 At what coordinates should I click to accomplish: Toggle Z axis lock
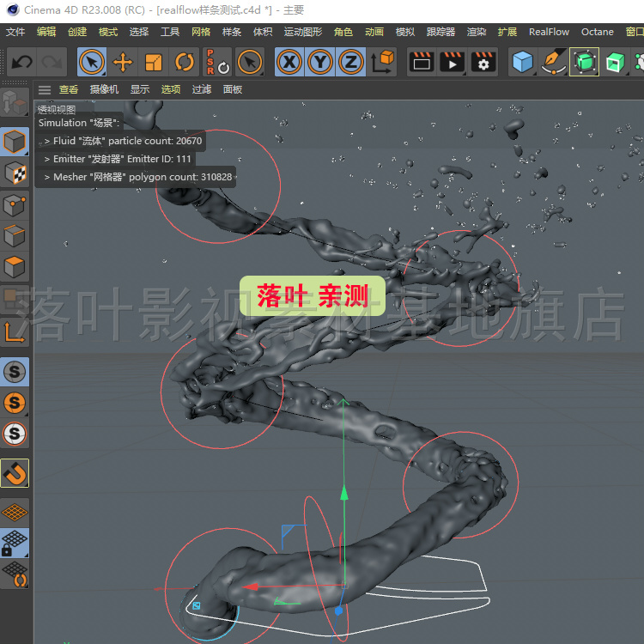tap(350, 63)
